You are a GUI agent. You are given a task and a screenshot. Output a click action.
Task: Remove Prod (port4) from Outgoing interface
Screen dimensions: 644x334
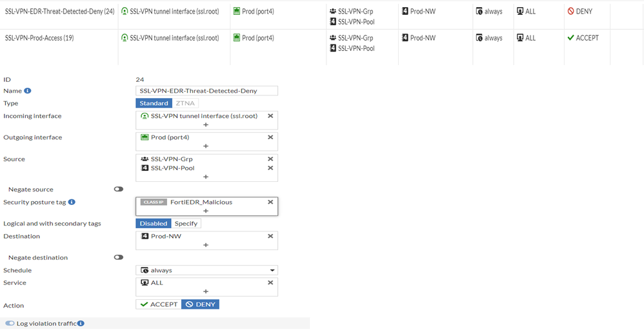pos(270,137)
